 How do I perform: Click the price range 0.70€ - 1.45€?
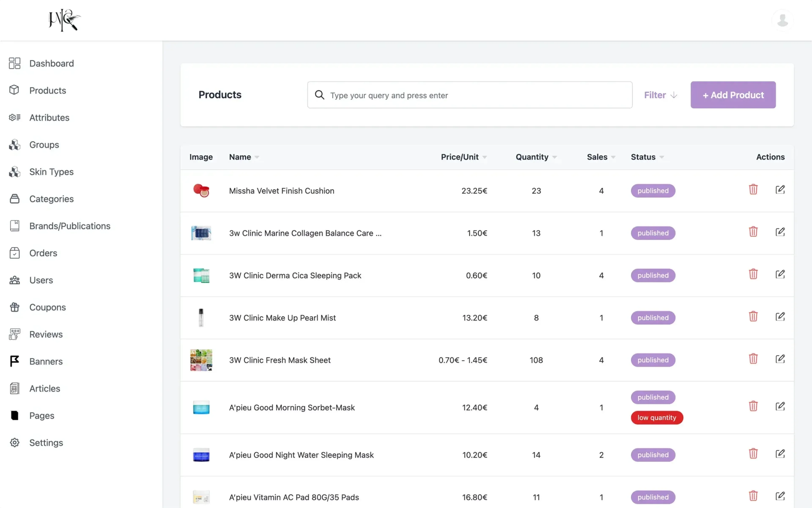coord(463,360)
